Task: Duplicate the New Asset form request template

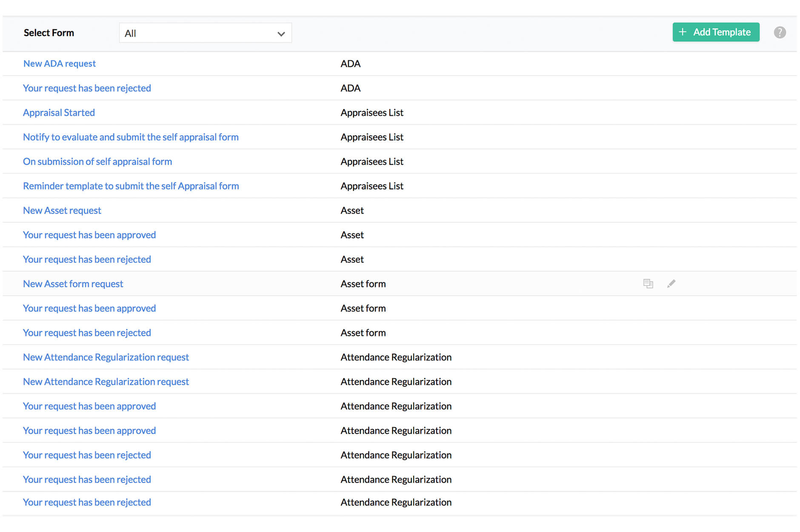Action: (648, 283)
